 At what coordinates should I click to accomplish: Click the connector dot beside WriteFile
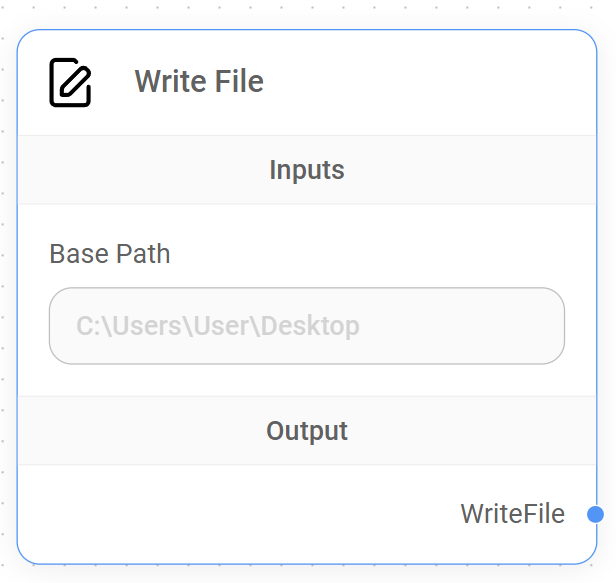click(x=596, y=514)
